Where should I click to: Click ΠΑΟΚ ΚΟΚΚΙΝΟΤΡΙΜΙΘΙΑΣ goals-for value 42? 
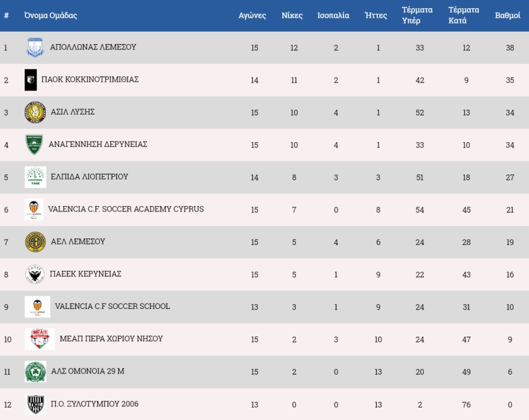(420, 80)
